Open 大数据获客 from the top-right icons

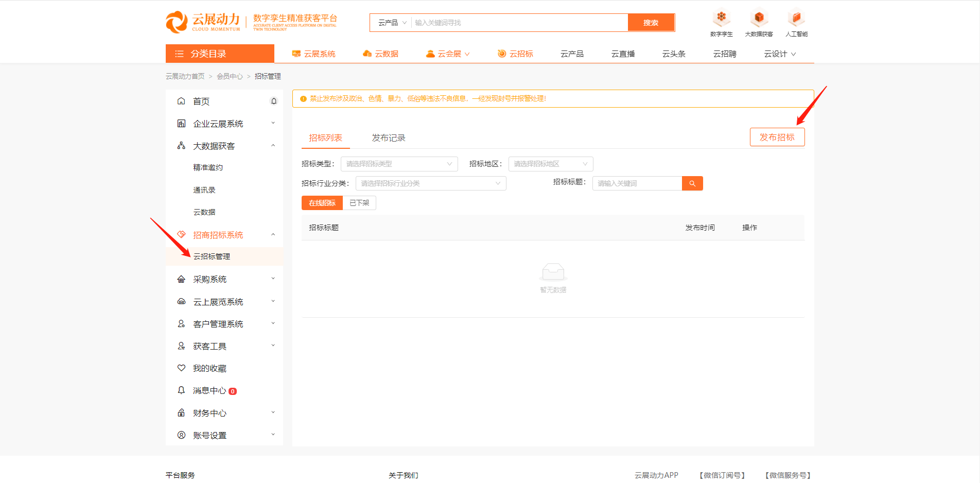point(758,22)
